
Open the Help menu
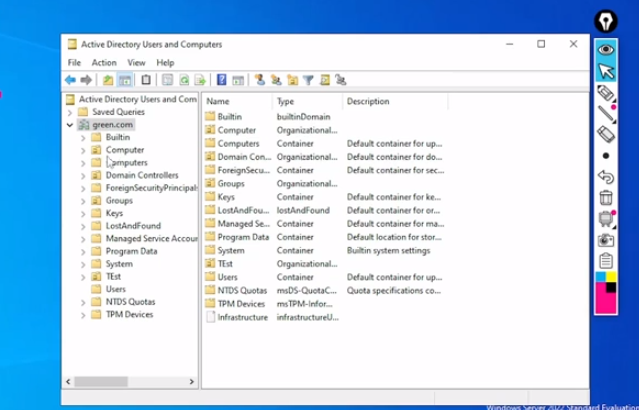point(165,62)
